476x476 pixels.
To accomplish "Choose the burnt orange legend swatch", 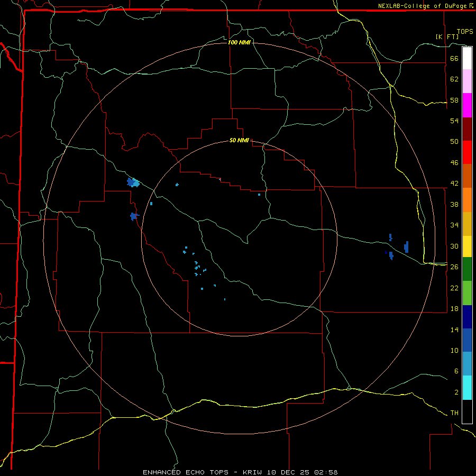I will pyautogui.click(x=467, y=176).
